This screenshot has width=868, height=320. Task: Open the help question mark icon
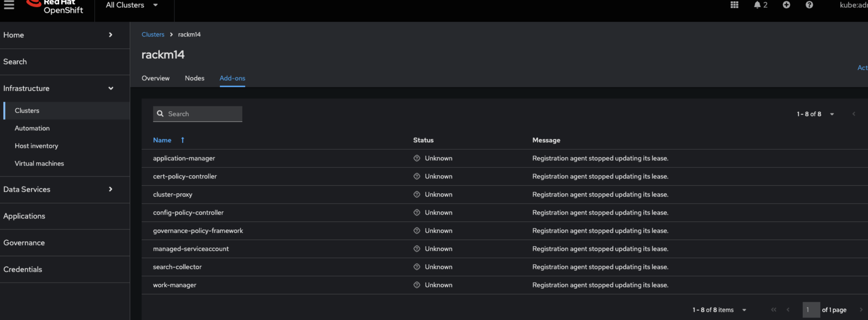[809, 5]
